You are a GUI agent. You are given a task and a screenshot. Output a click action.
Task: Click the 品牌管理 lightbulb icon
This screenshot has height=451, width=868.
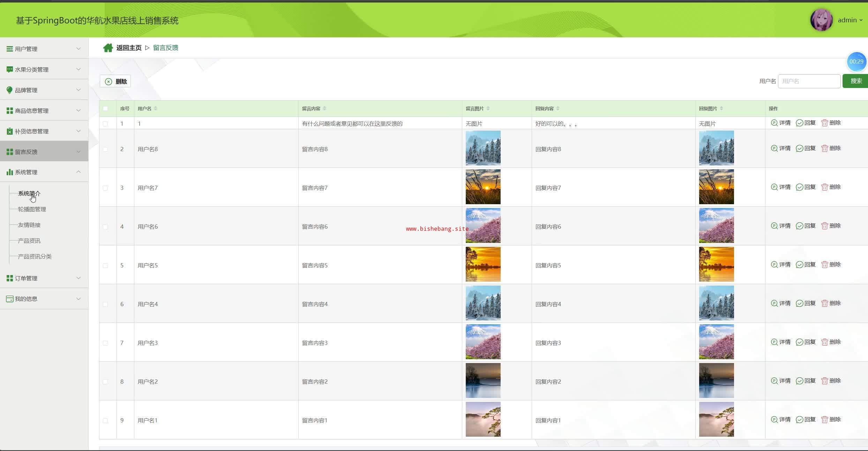pos(10,90)
